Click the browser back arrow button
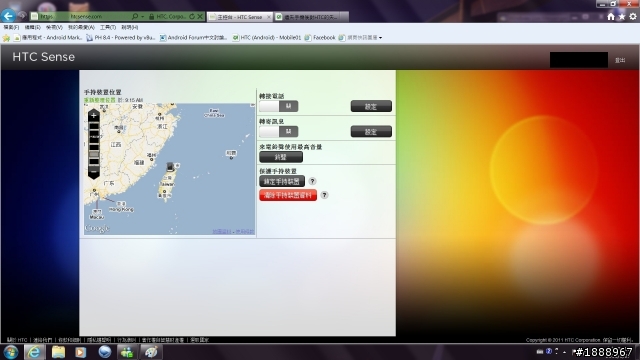Viewport: 640px width, 360px height. pyautogui.click(x=8, y=16)
